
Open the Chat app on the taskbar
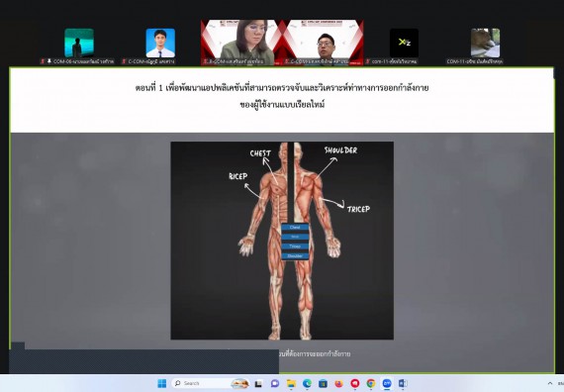[275, 383]
